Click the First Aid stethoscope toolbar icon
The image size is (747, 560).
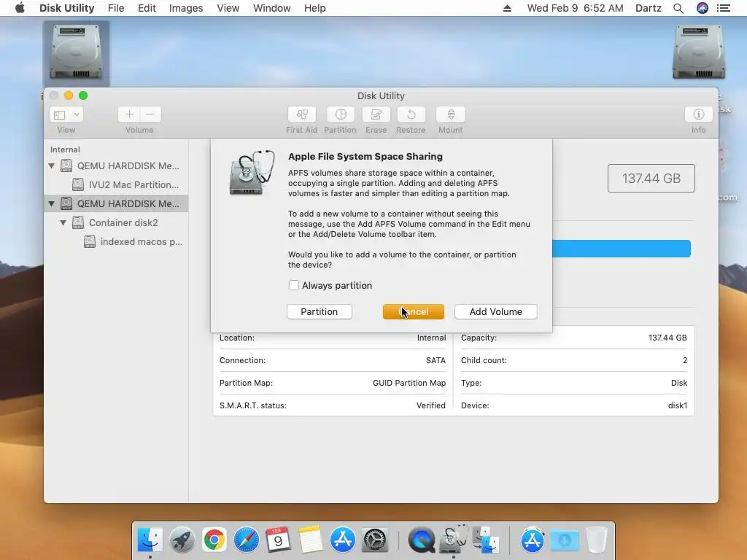pyautogui.click(x=301, y=114)
